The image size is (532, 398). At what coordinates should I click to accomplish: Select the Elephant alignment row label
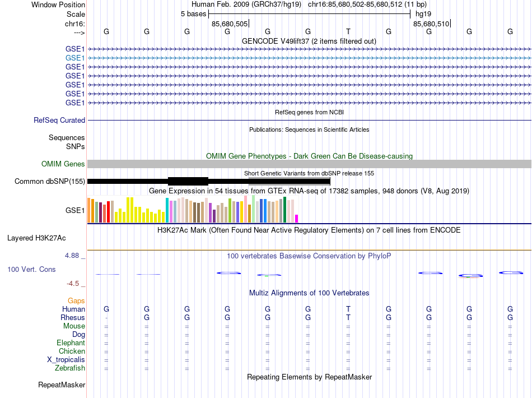(71, 343)
